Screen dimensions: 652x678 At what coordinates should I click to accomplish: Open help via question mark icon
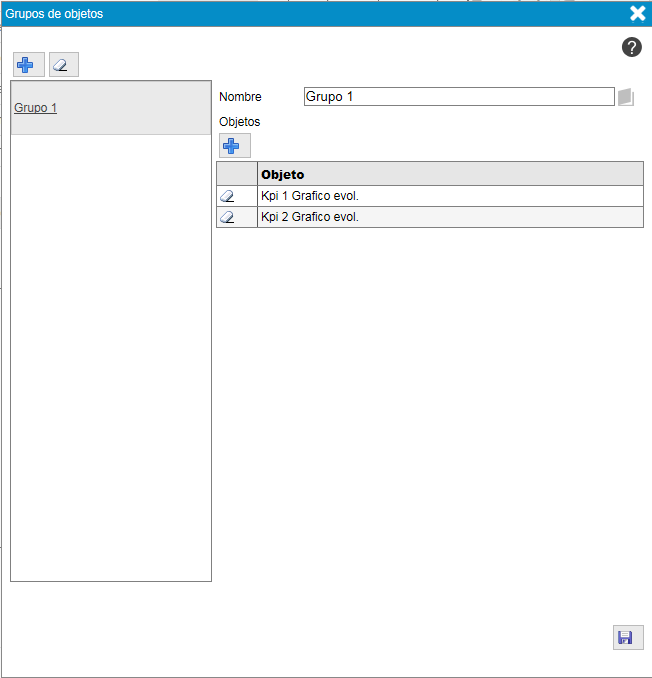click(x=631, y=47)
